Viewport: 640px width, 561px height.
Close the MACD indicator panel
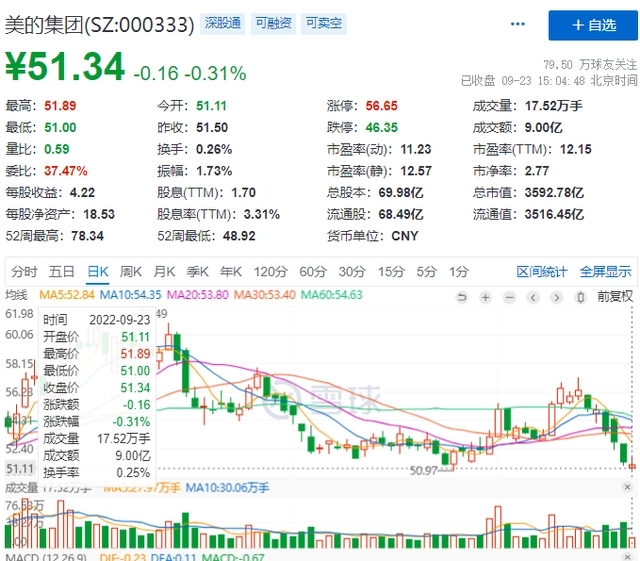tap(627, 557)
